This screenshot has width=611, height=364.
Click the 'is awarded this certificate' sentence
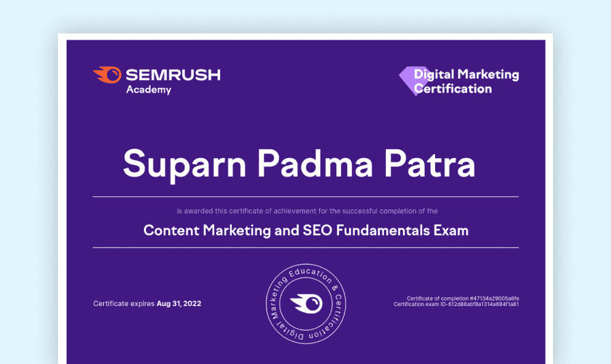307,211
